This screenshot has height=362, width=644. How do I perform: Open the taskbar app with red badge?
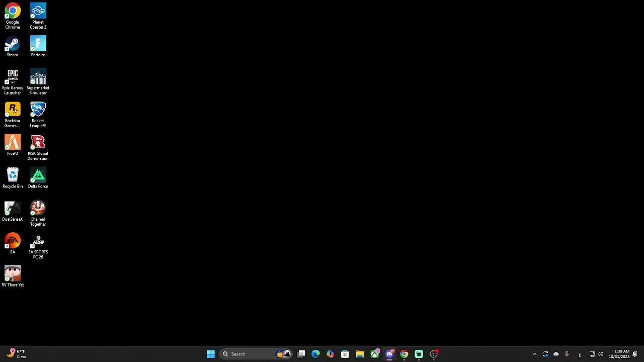pos(434,354)
